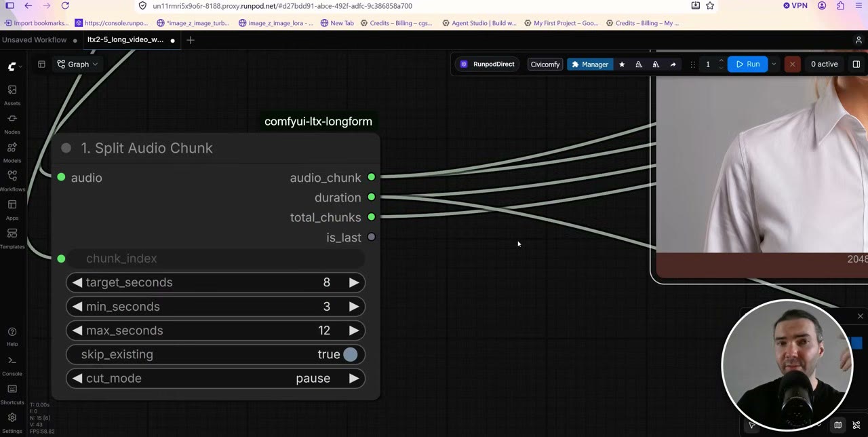Cancel current run with red X button

[792, 64]
